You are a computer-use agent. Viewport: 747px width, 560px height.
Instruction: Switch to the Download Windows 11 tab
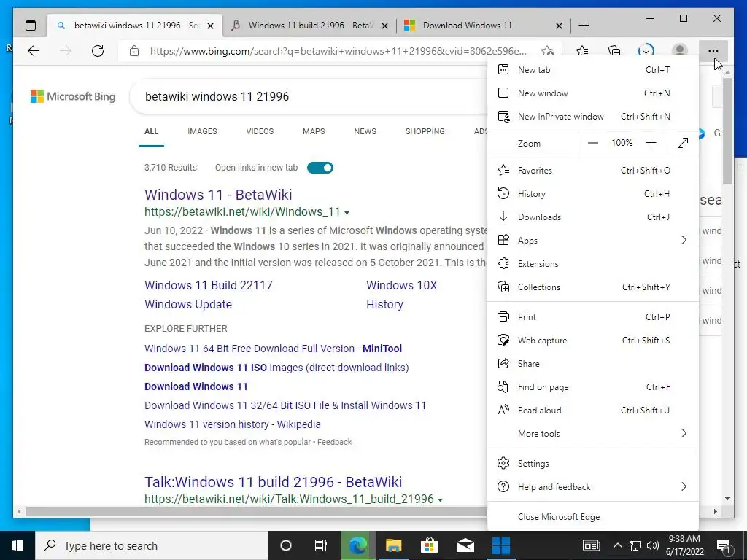484,26
